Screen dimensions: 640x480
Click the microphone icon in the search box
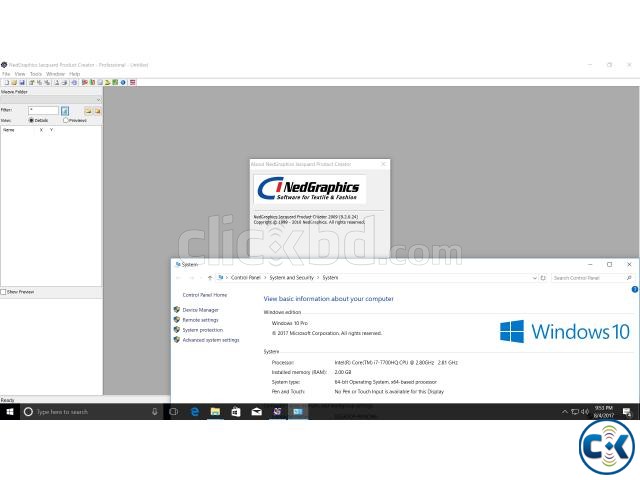[x=155, y=412]
